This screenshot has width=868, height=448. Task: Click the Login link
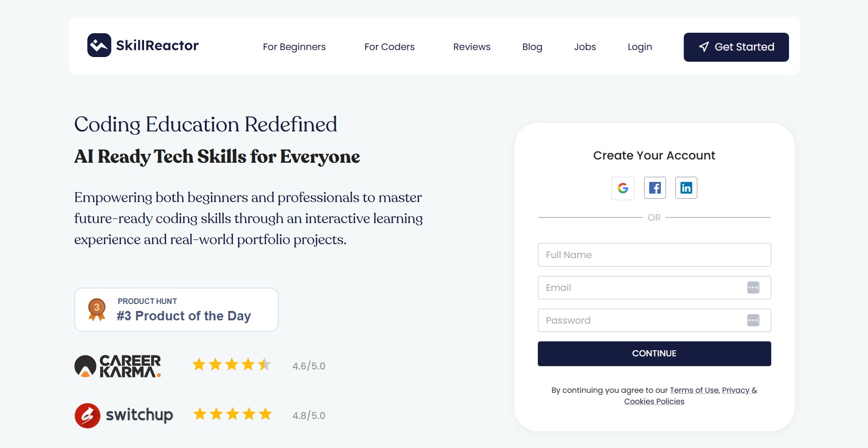click(x=640, y=47)
